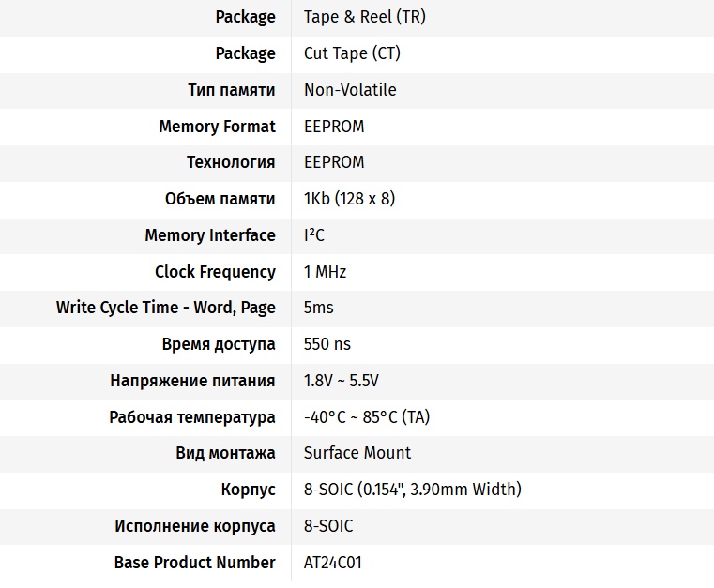Click the 'Объем памяти' label
The image size is (714, 588).
[x=220, y=199]
